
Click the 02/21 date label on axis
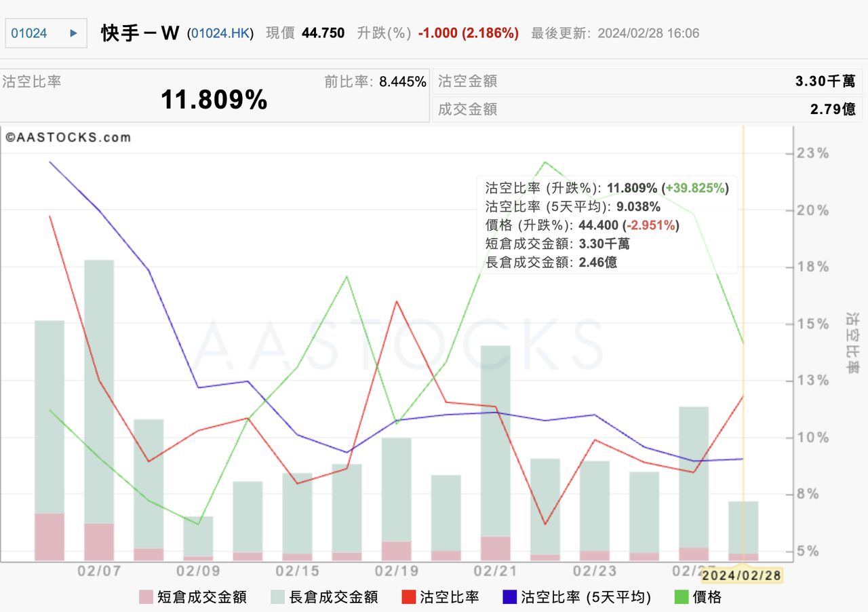[x=496, y=571]
